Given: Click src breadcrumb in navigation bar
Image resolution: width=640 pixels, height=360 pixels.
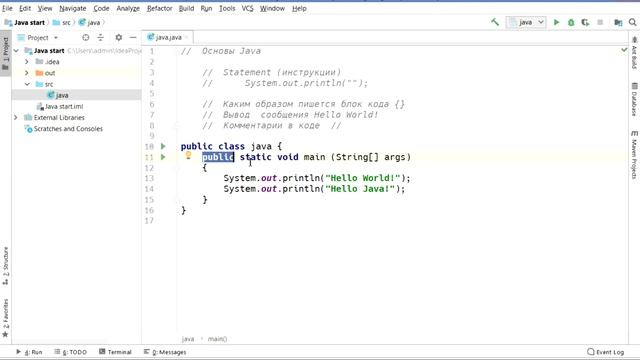Looking at the screenshot, I should coord(62,22).
